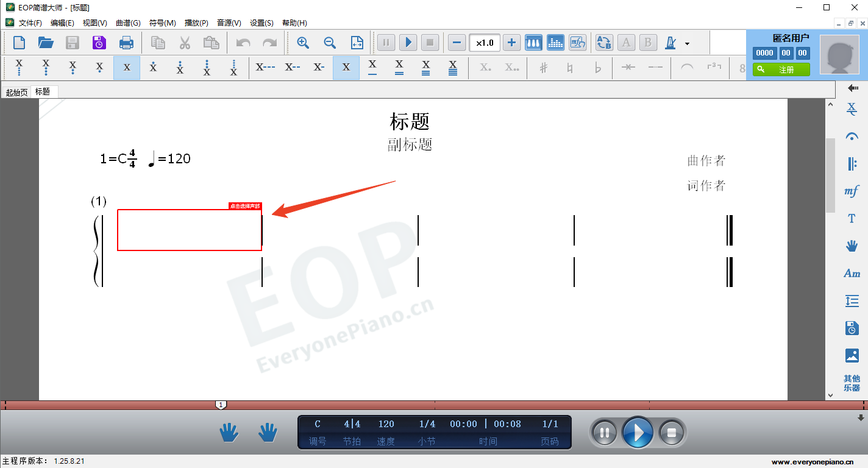
Task: Open a file with folder icon
Action: (x=46, y=43)
